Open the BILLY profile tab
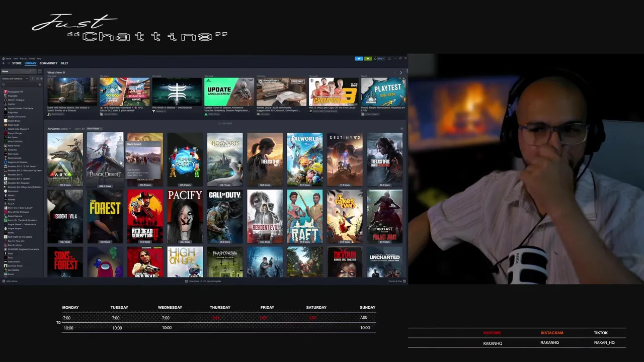This screenshot has height=362, width=644. tap(64, 63)
